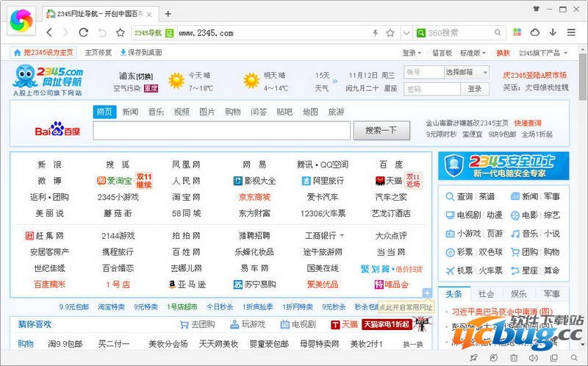Open the colorful apps grid icon

(517, 32)
